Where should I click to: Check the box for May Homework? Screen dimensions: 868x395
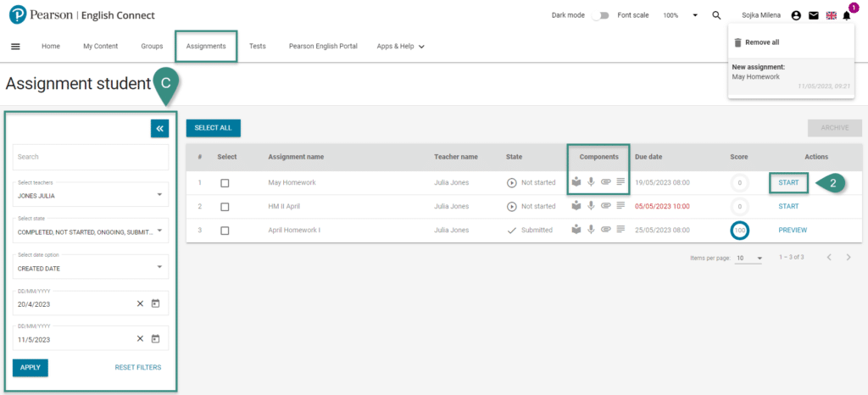225,182
